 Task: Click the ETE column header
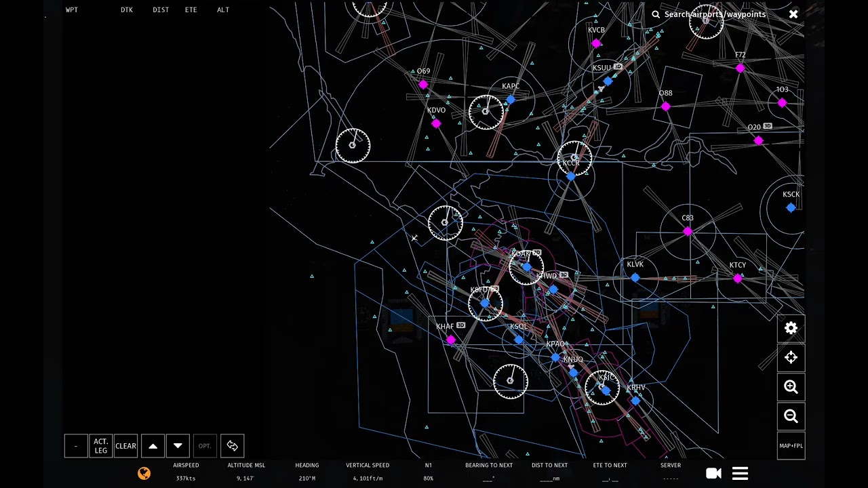(x=191, y=10)
